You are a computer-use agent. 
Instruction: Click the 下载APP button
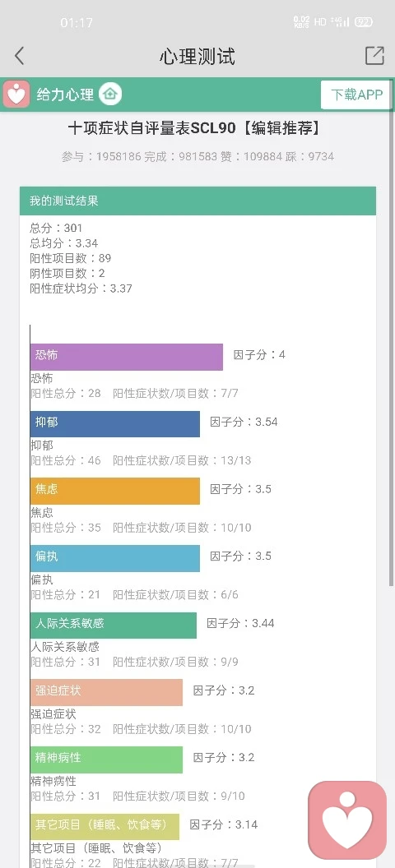pyautogui.click(x=356, y=95)
